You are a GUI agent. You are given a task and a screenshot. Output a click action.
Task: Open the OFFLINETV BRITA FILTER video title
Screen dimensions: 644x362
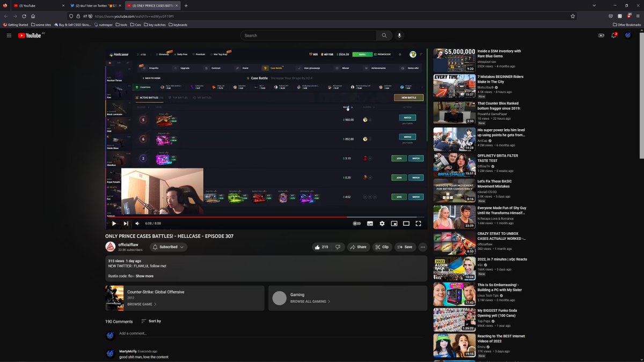tap(499, 158)
